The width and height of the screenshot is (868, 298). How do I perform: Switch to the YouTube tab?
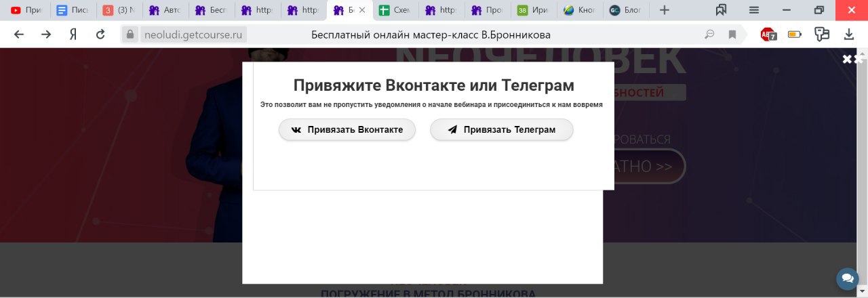click(26, 10)
